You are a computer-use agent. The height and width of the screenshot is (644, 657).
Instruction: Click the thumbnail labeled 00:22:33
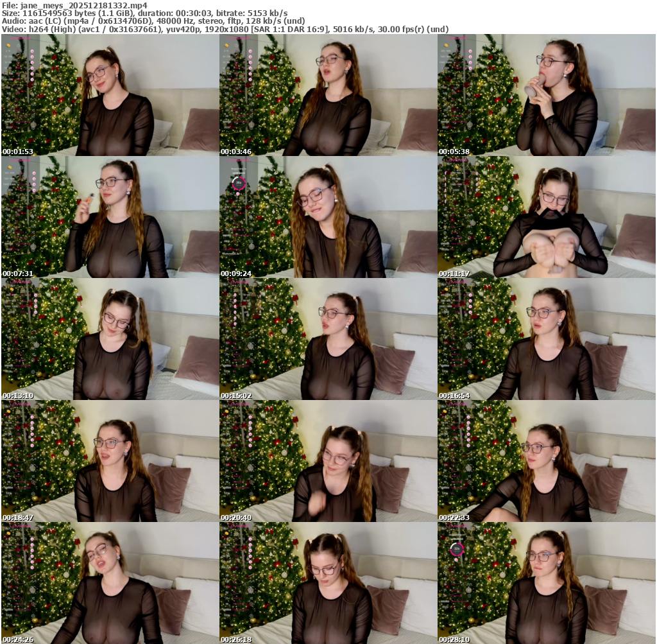pyautogui.click(x=546, y=461)
